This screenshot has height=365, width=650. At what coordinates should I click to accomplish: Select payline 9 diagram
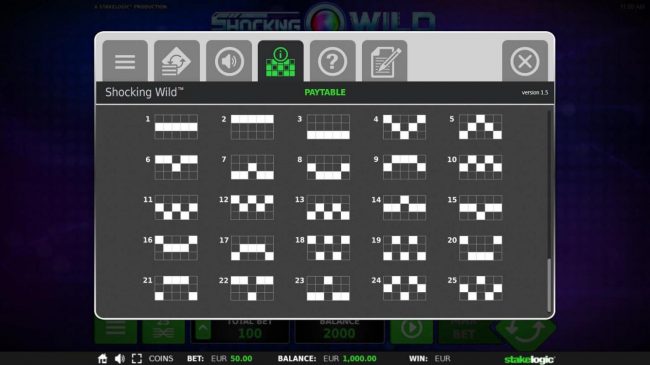coord(404,167)
